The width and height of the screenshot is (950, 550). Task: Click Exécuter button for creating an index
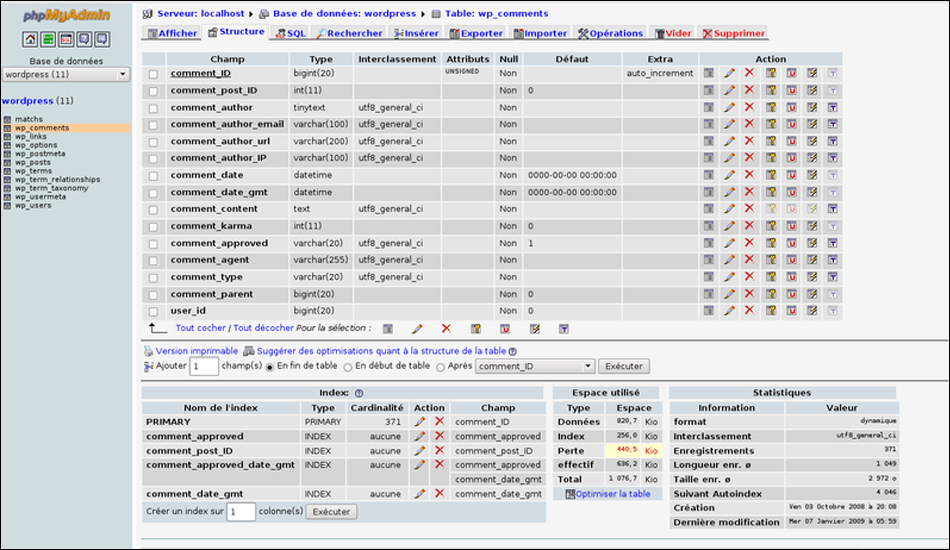pos(331,512)
